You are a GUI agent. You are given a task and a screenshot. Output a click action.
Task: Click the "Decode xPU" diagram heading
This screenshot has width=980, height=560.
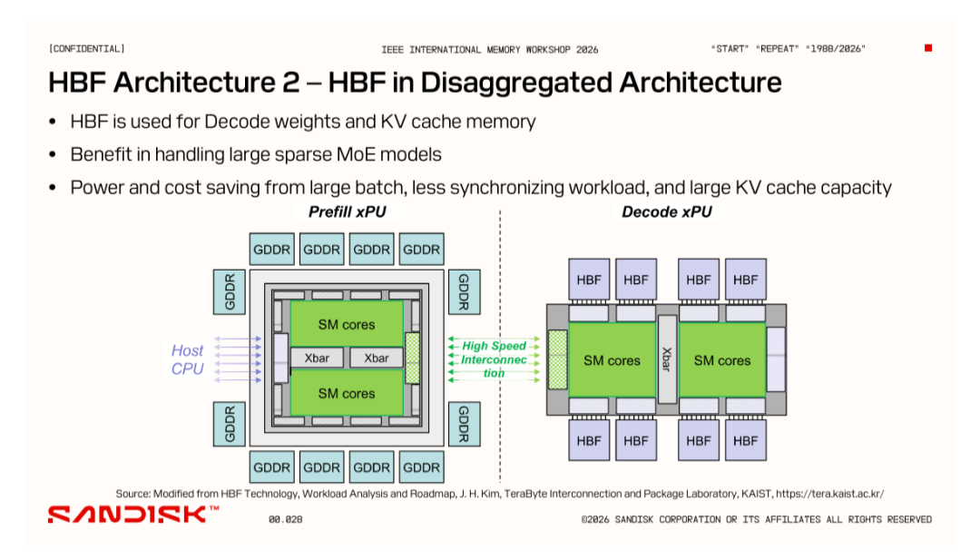coord(666,211)
